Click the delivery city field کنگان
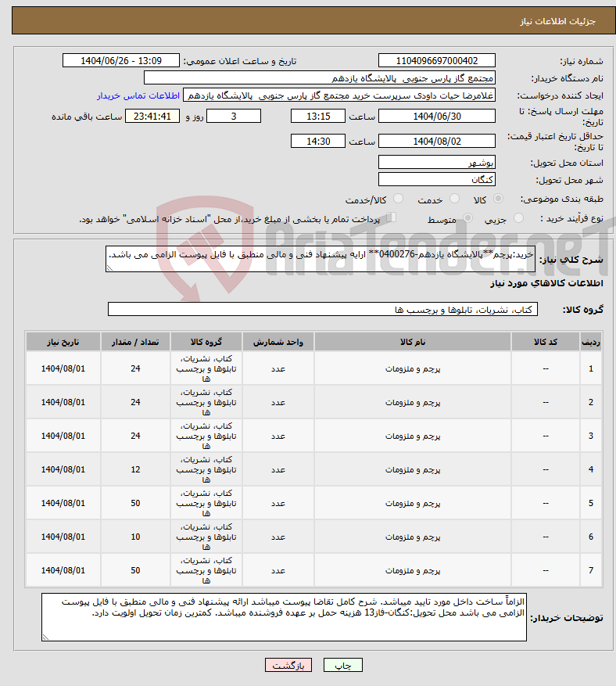Screen dimensions: 616x686 point(437,179)
